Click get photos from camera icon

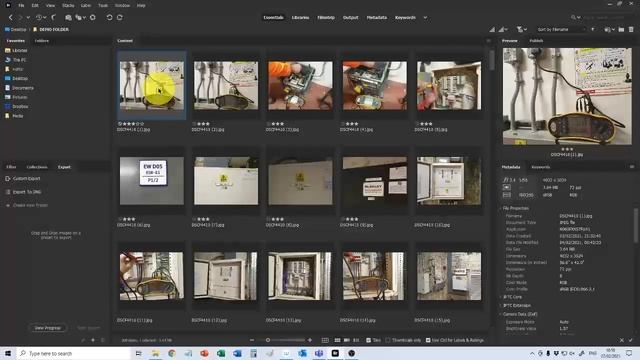[68, 18]
